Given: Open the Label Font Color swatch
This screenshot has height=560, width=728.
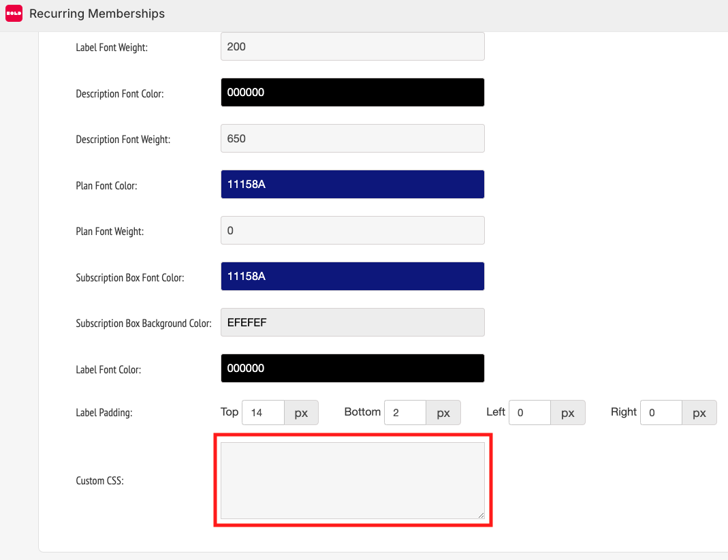Looking at the screenshot, I should click(352, 369).
